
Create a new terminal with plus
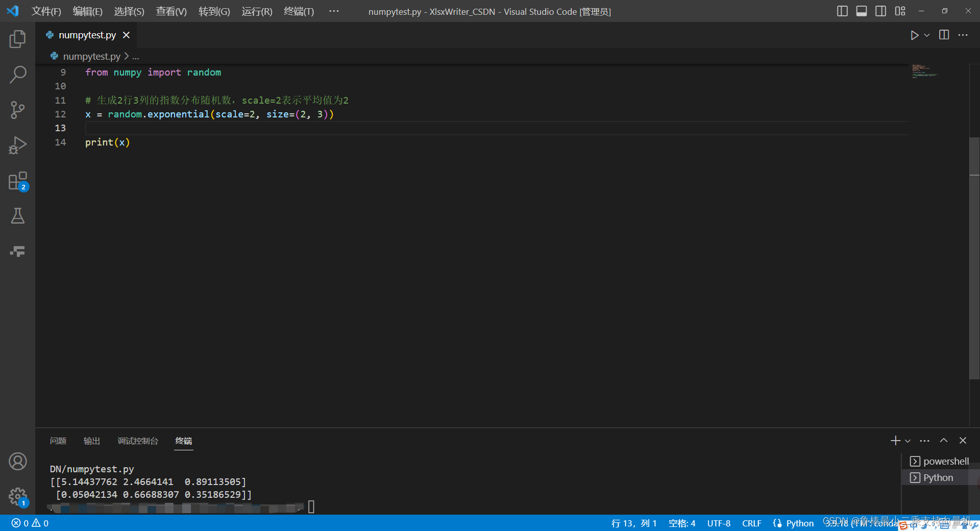point(895,441)
